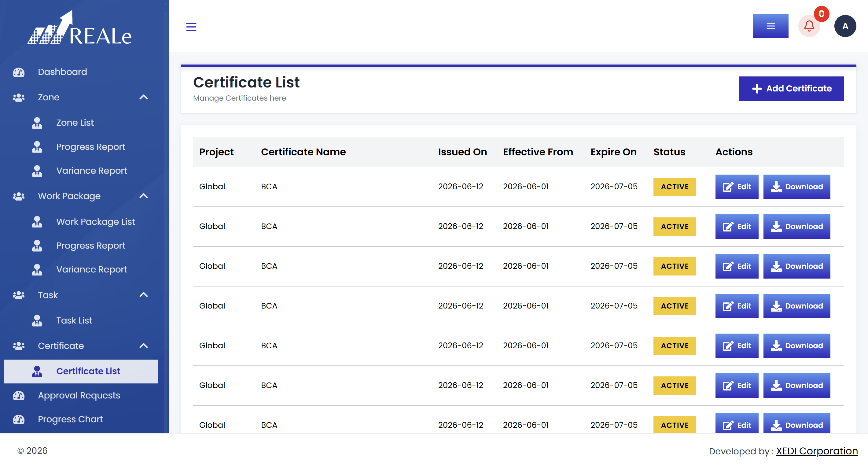The width and height of the screenshot is (868, 466).
Task: Click ACTIVE status badge in fourth row
Action: 674,306
